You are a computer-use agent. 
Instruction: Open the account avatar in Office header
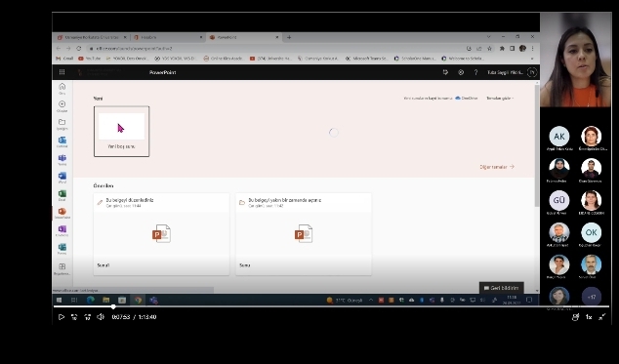[532, 72]
